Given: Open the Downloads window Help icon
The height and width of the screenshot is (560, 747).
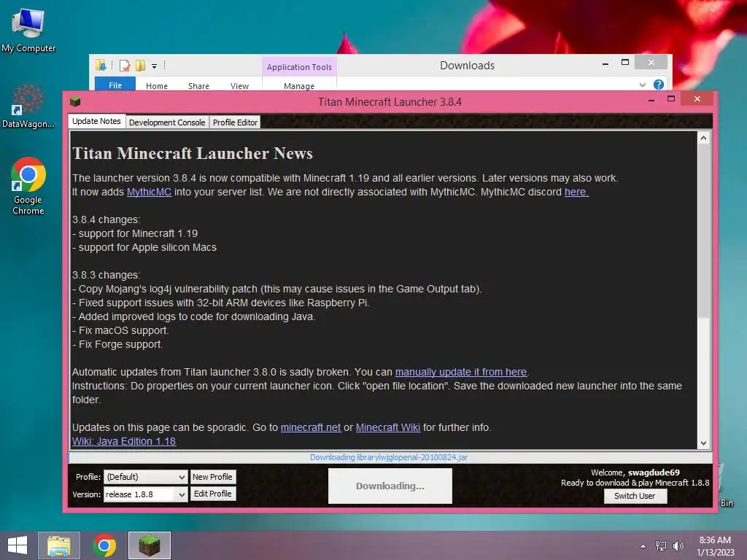Looking at the screenshot, I should 659,85.
